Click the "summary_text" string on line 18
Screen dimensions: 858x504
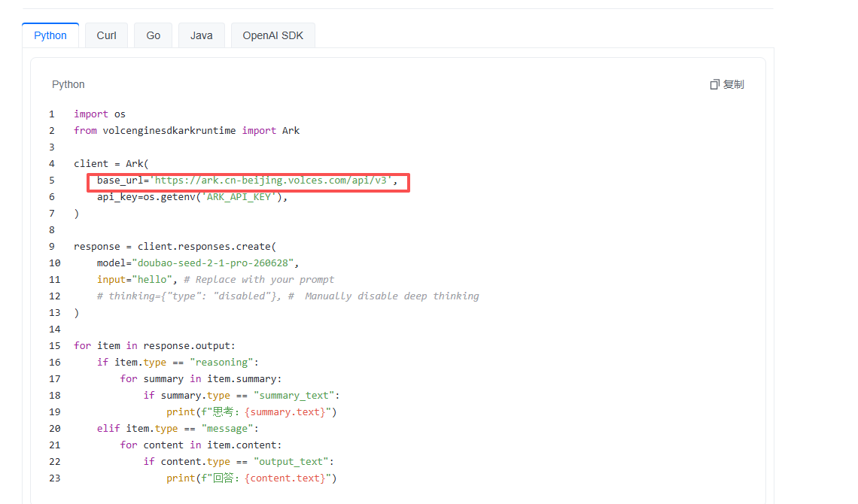[294, 395]
